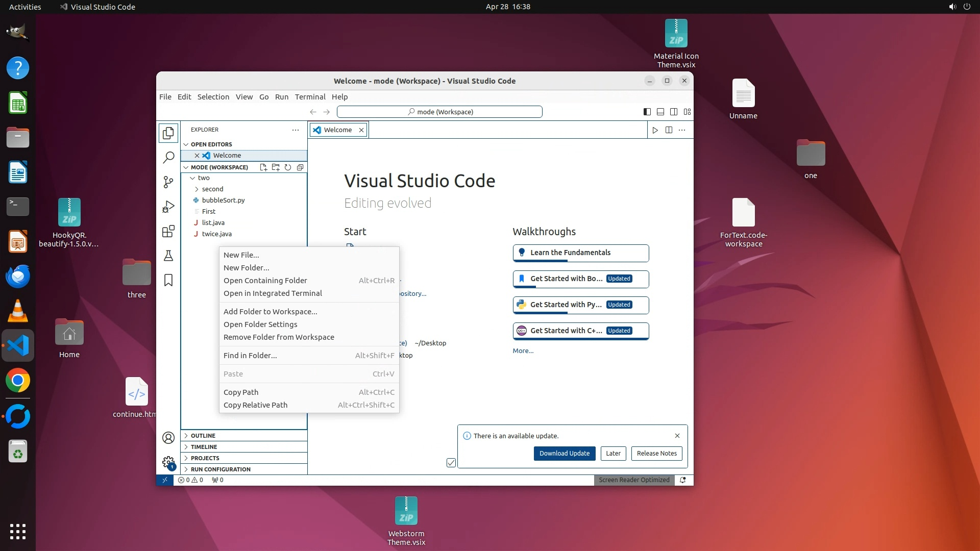
Task: Collapse the OPEN EDITORS section
Action: [186, 144]
